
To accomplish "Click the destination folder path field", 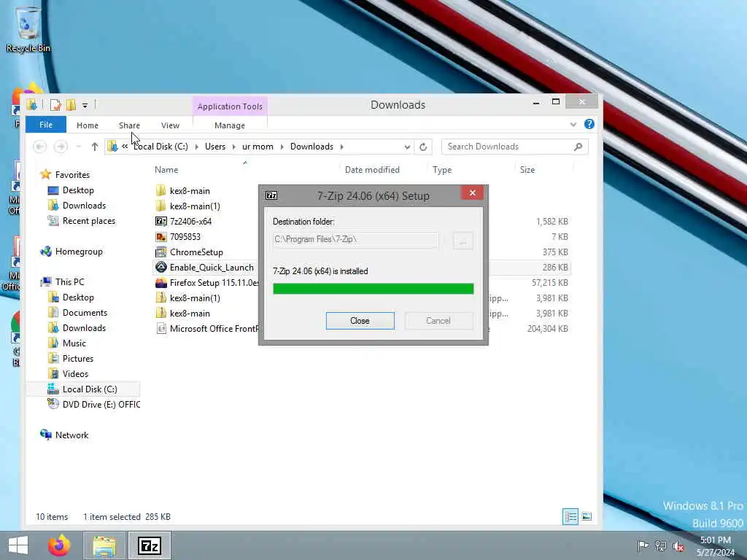I will tap(355, 239).
